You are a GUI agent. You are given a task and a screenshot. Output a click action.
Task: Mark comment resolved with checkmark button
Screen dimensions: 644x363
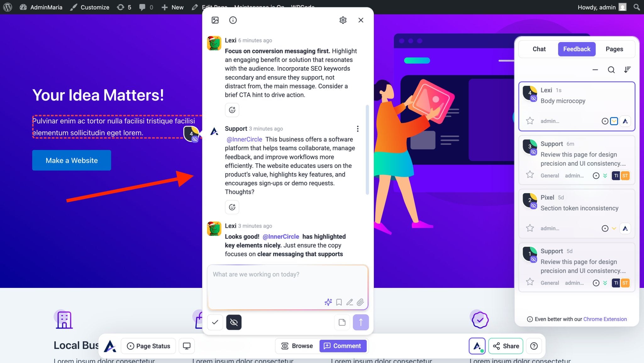[x=215, y=322]
